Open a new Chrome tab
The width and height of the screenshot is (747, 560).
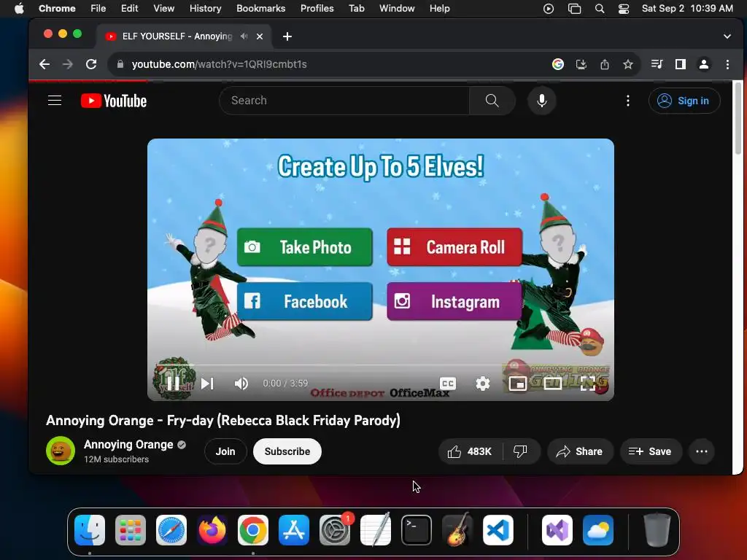(287, 36)
